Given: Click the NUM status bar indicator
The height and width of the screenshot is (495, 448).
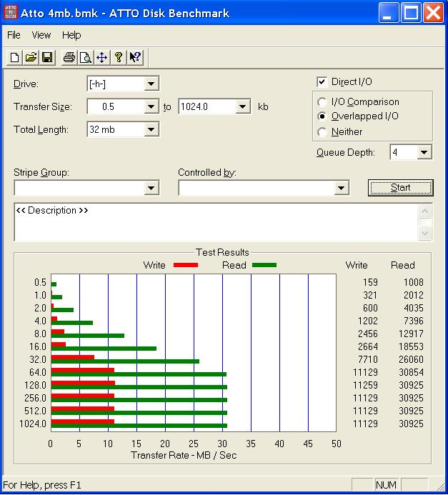Looking at the screenshot, I should [386, 484].
